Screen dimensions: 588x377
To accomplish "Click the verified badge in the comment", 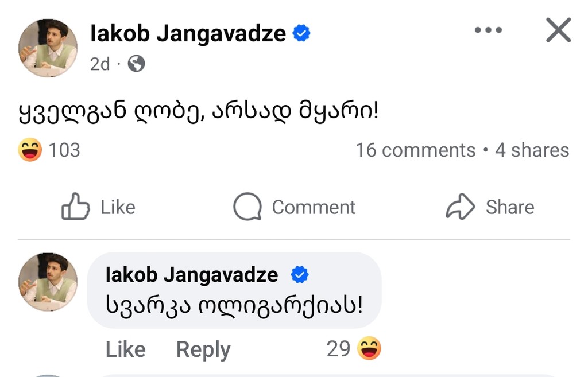I will coord(299,275).
